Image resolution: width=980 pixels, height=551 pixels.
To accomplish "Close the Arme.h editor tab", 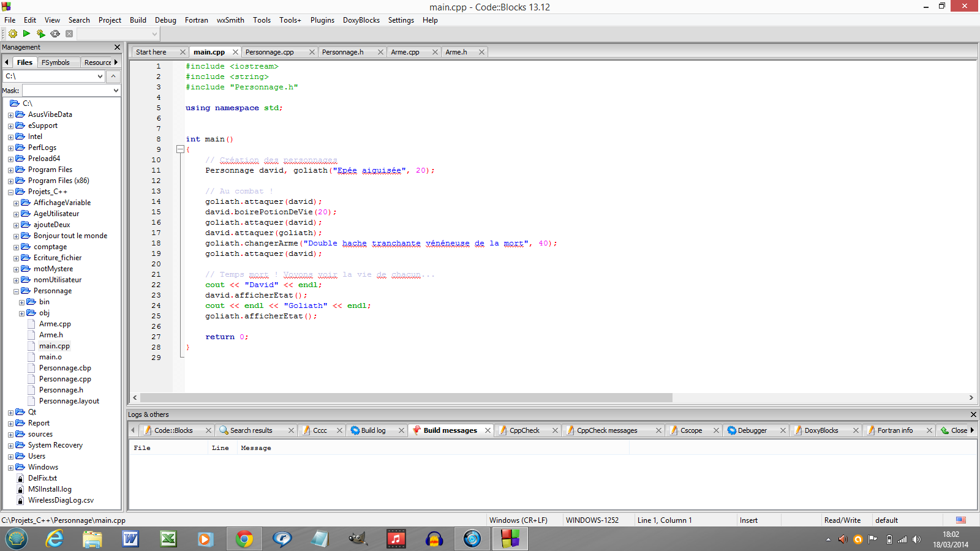I will (x=481, y=52).
